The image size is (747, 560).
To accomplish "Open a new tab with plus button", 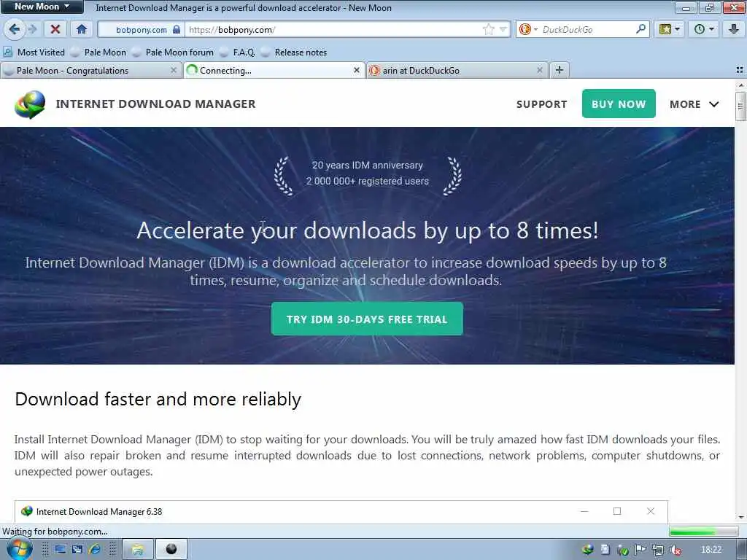I will click(560, 70).
